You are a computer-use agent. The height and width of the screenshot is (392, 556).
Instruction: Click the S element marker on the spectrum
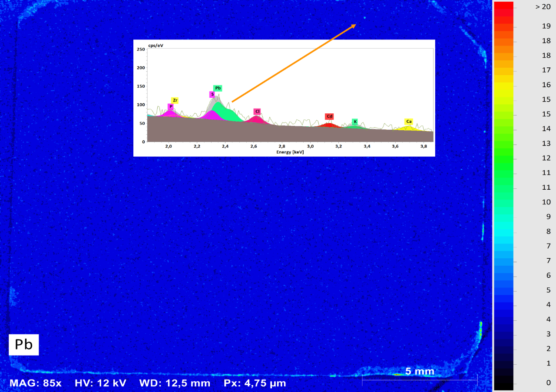[x=212, y=93]
